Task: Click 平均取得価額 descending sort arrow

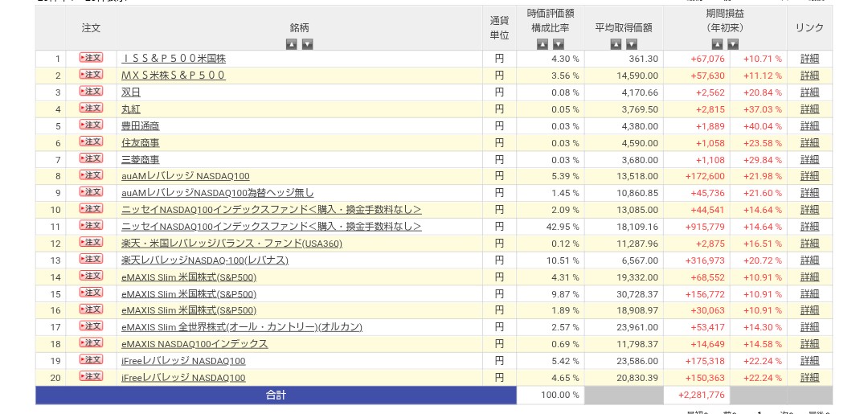Action: click(x=631, y=44)
